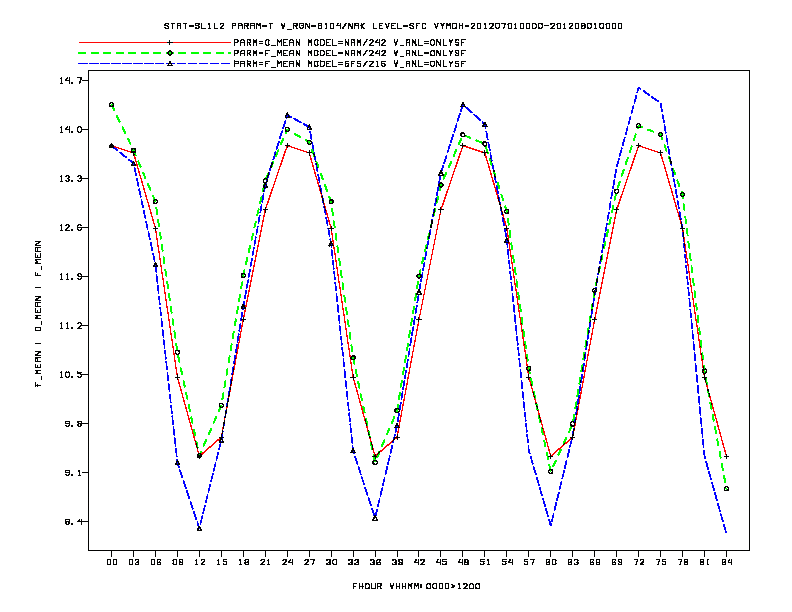Click x-axis forecast hour label 06
Image resolution: width=792 pixels, height=612 pixels.
156,562
